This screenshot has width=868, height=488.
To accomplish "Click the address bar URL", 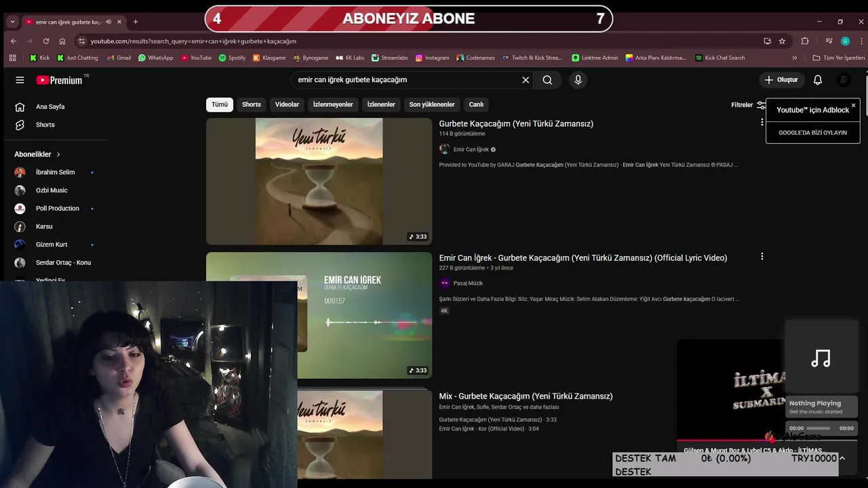I will (193, 41).
